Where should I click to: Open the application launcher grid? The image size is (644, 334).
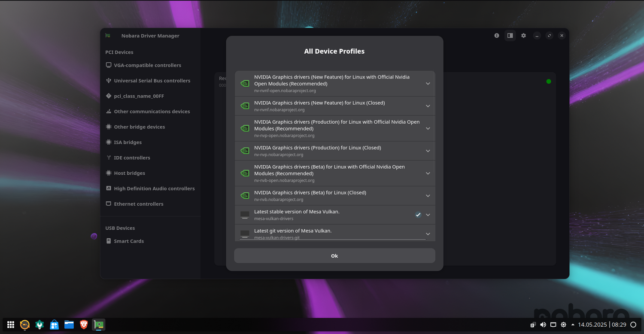point(11,325)
